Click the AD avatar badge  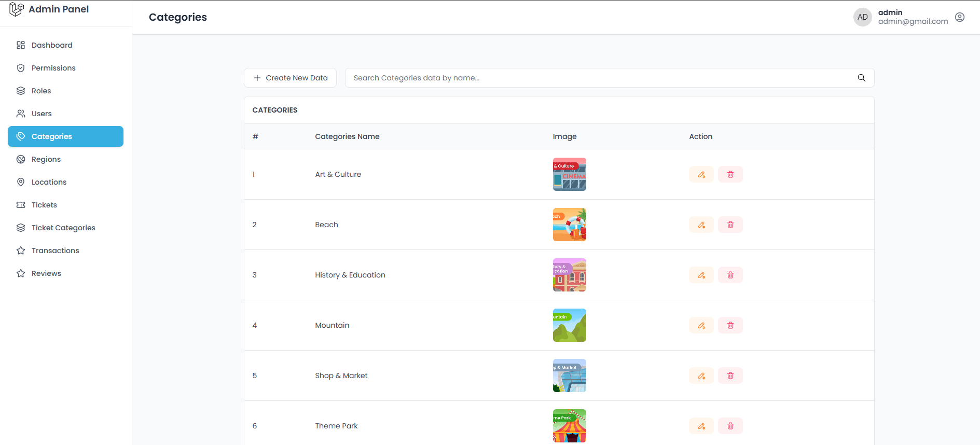863,17
